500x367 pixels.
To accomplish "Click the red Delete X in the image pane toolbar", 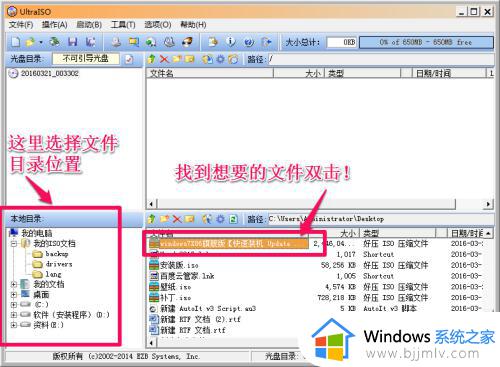I will (164, 59).
